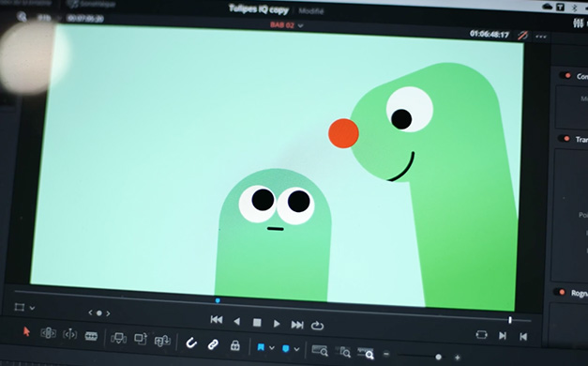Play the viewer forward
The height and width of the screenshot is (366, 588).
pyautogui.click(x=277, y=324)
